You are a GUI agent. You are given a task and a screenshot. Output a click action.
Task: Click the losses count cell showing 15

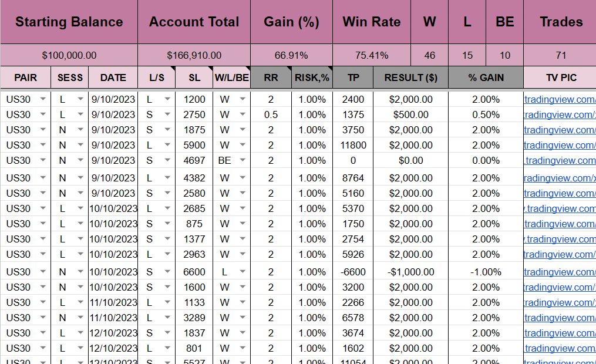tap(467, 55)
